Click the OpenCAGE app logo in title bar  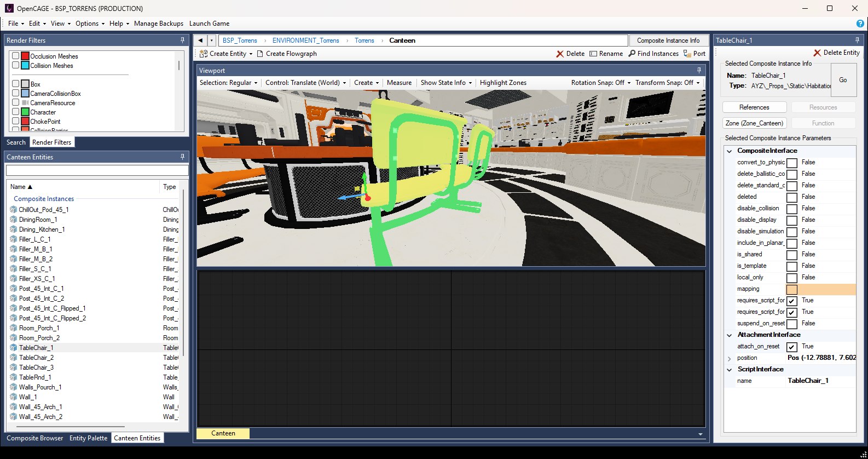click(x=9, y=8)
